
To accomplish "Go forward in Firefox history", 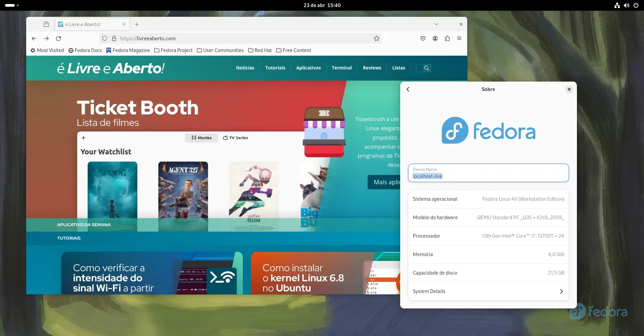I will coord(46,38).
